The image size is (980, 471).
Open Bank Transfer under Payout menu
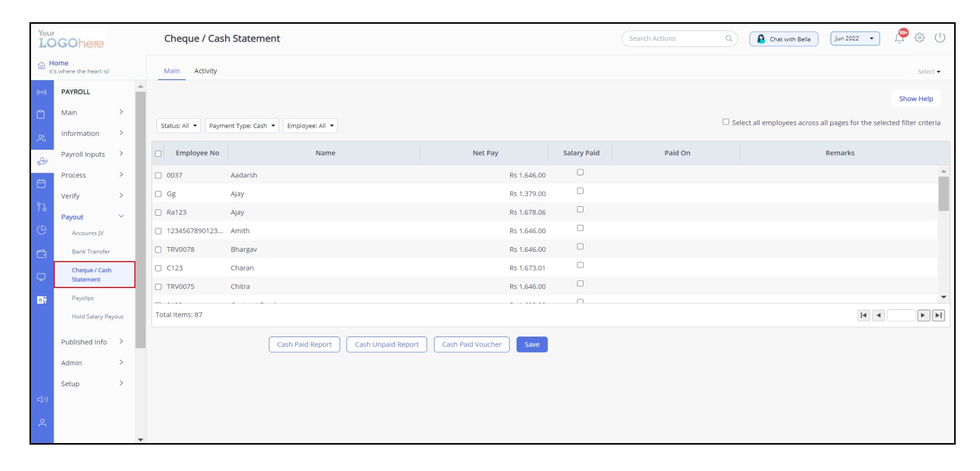[x=91, y=252]
